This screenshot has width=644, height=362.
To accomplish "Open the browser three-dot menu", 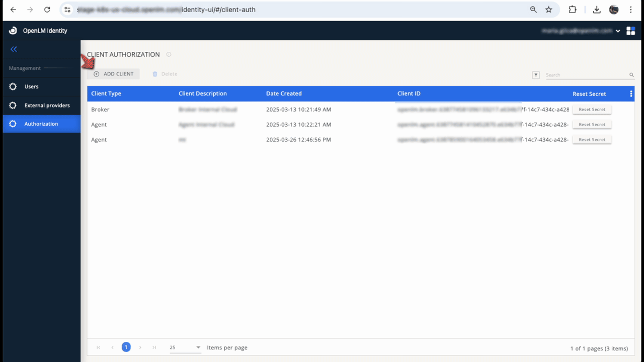I will tap(630, 9).
